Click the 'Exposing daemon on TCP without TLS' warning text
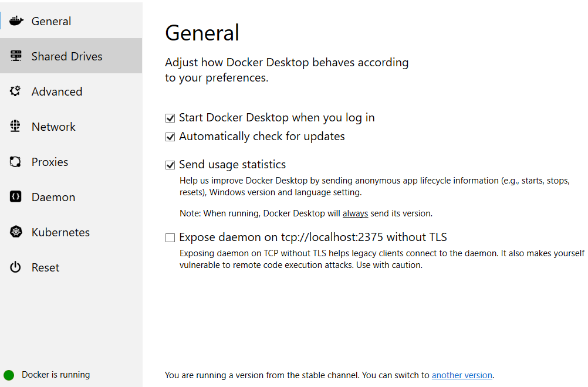Image resolution: width=588 pixels, height=387 pixels. [382, 259]
